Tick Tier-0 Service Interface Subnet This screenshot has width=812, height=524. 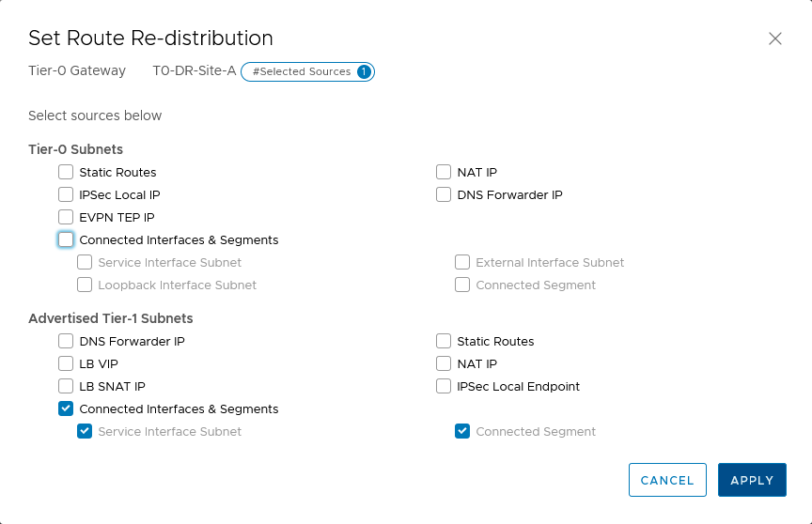coord(85,262)
